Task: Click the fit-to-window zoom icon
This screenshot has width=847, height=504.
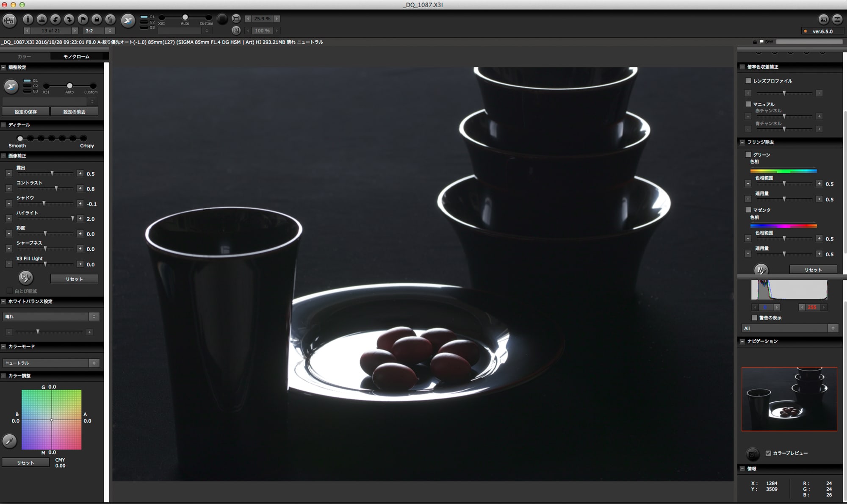Action: pos(236,19)
